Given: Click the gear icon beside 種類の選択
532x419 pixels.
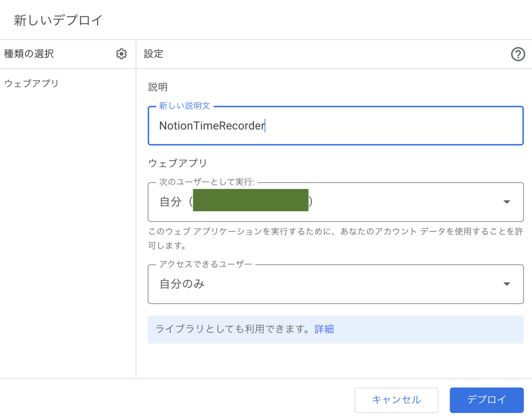Looking at the screenshot, I should click(x=121, y=54).
